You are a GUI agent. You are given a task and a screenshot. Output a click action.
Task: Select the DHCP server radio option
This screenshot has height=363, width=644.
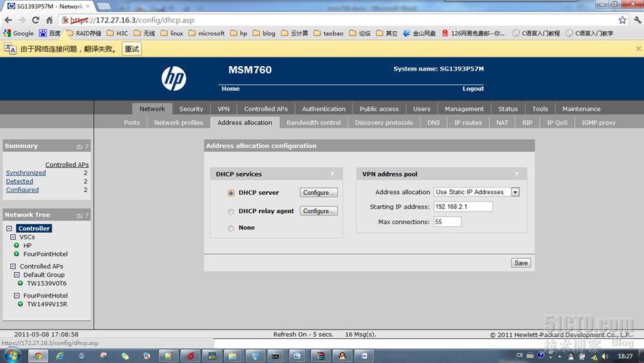coord(231,193)
